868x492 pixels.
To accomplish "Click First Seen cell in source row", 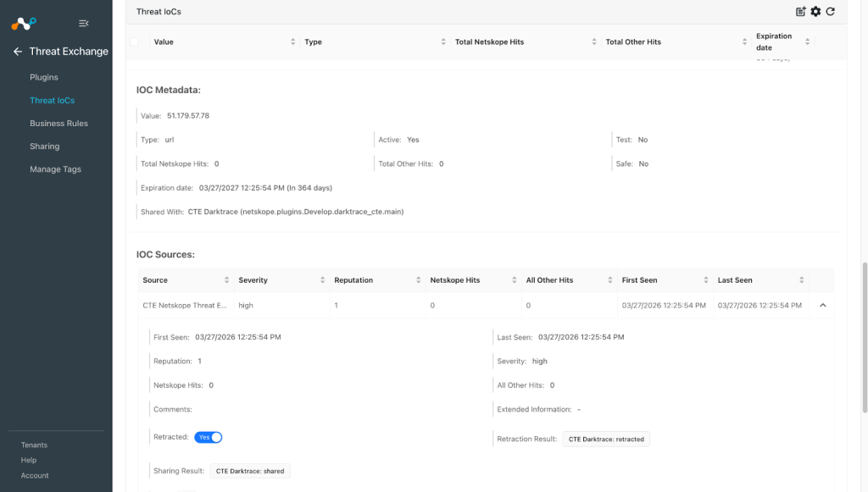I will (664, 306).
